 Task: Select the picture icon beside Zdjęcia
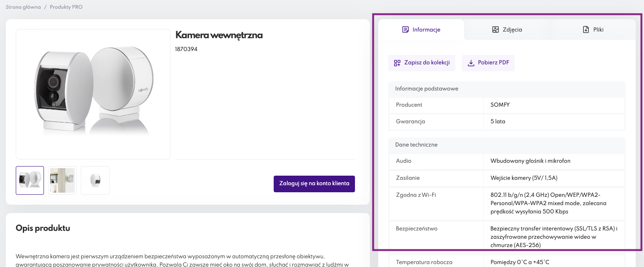tap(495, 29)
